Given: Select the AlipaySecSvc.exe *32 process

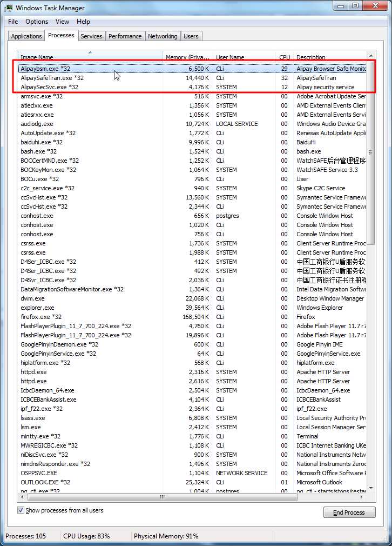Looking at the screenshot, I should 192,87.
